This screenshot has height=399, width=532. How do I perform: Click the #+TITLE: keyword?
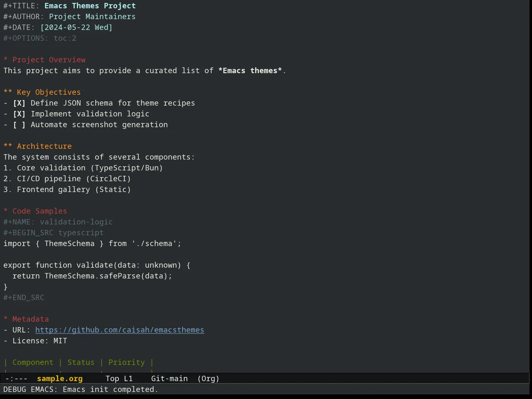(x=22, y=6)
